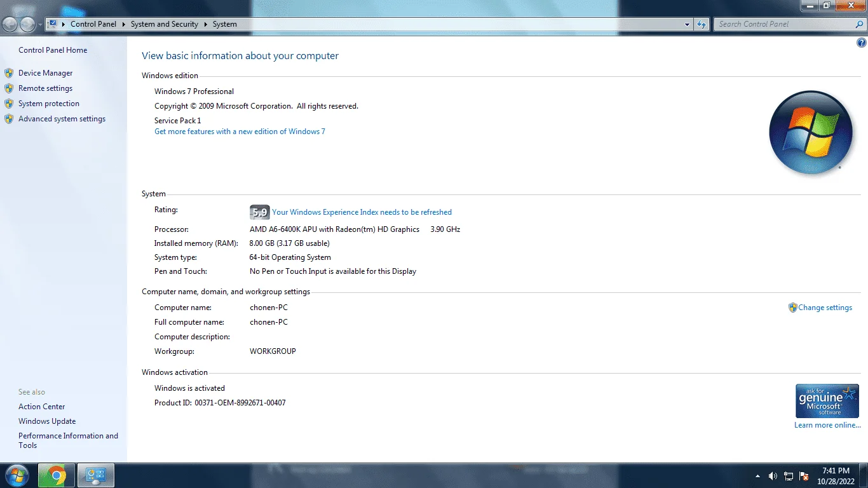Screen dimensions: 868x488
Task: Click the computer icon in the address bar
Action: click(x=53, y=24)
